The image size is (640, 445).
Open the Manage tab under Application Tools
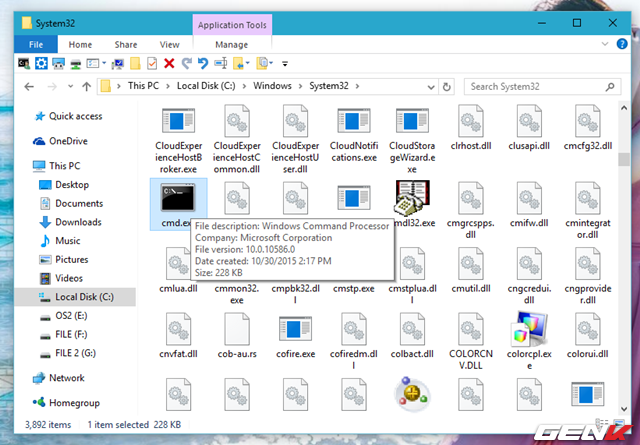pos(231,44)
